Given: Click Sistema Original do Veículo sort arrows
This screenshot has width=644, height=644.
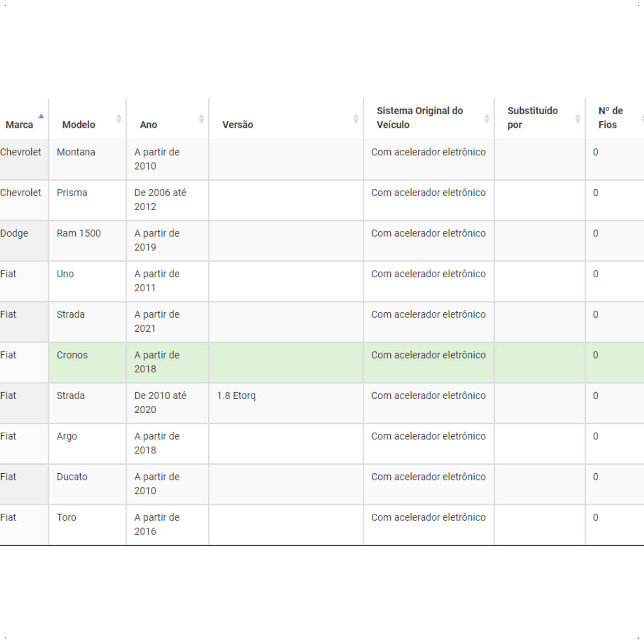Looking at the screenshot, I should coord(487,119).
